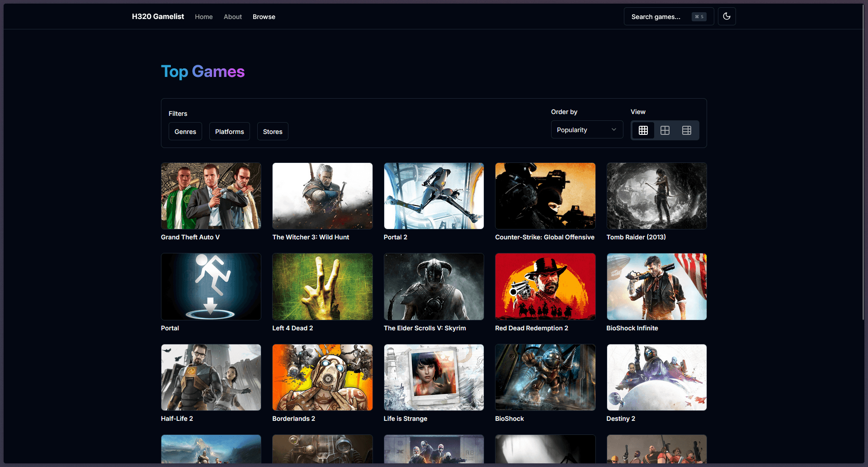
Task: Open Red Dead Redemption 2's cover image
Action: click(x=545, y=286)
